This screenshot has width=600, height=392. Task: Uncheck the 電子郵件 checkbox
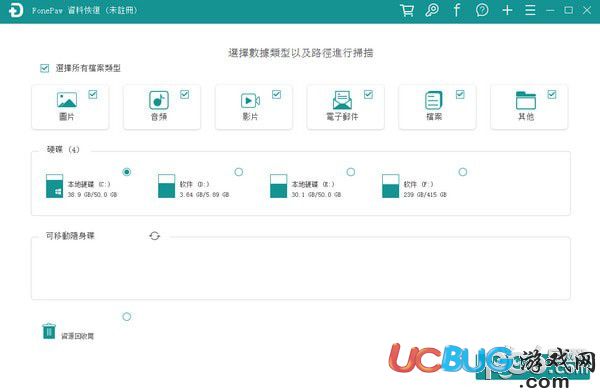click(x=368, y=94)
